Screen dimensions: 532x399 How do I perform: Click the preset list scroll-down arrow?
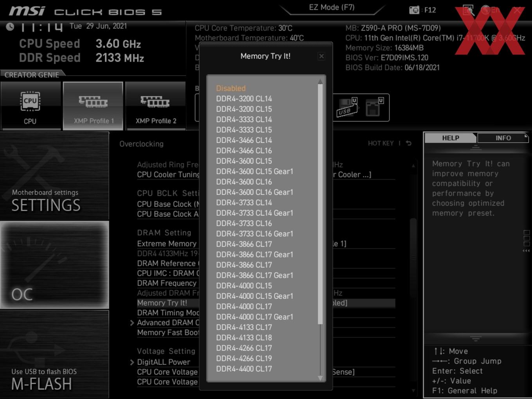[320, 378]
